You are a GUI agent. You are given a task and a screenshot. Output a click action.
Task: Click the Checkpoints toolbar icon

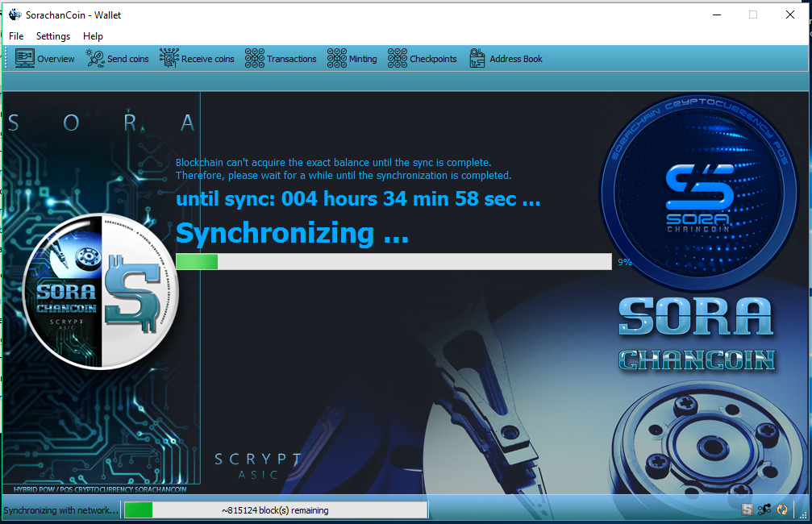point(398,59)
